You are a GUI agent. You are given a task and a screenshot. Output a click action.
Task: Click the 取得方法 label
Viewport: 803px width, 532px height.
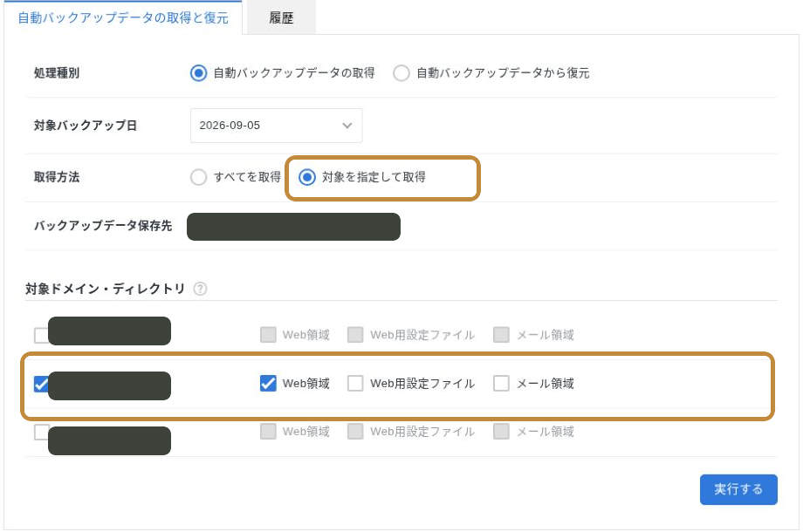tap(57, 178)
